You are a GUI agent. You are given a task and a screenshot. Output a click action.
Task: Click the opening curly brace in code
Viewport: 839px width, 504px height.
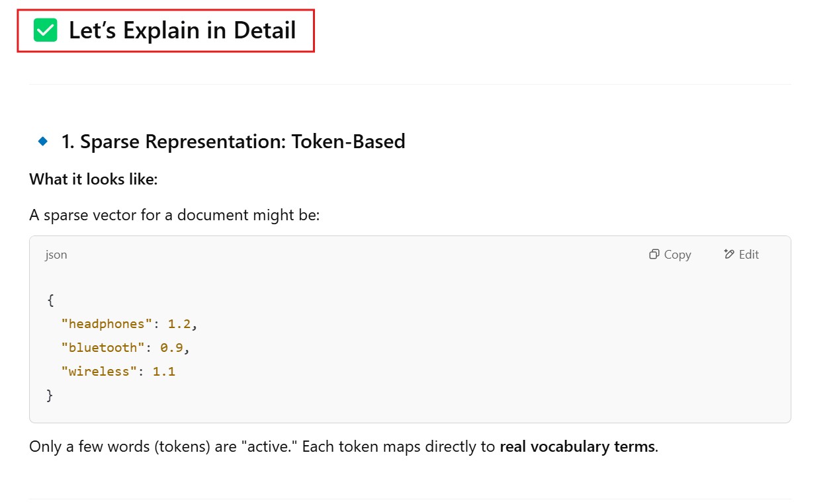click(x=50, y=300)
